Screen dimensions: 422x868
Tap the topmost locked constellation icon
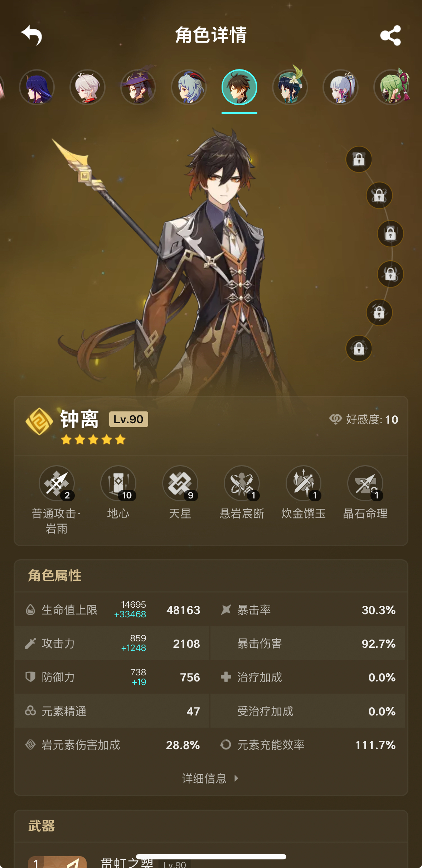coord(359,159)
